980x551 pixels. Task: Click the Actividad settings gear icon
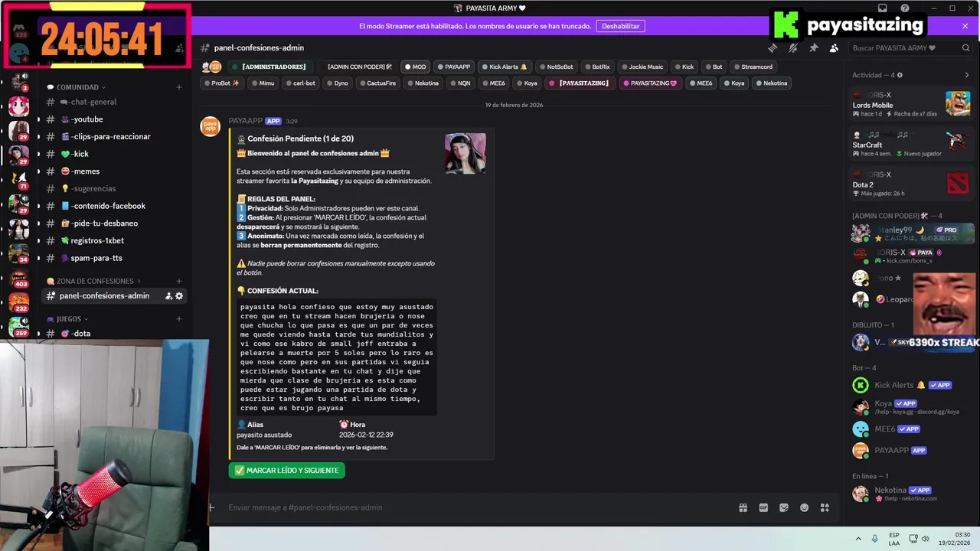(x=900, y=75)
